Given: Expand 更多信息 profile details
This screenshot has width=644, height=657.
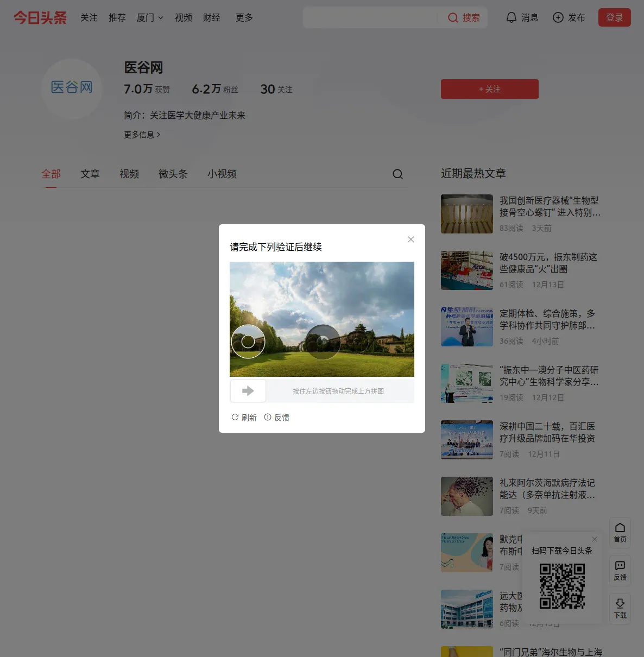Looking at the screenshot, I should [142, 135].
